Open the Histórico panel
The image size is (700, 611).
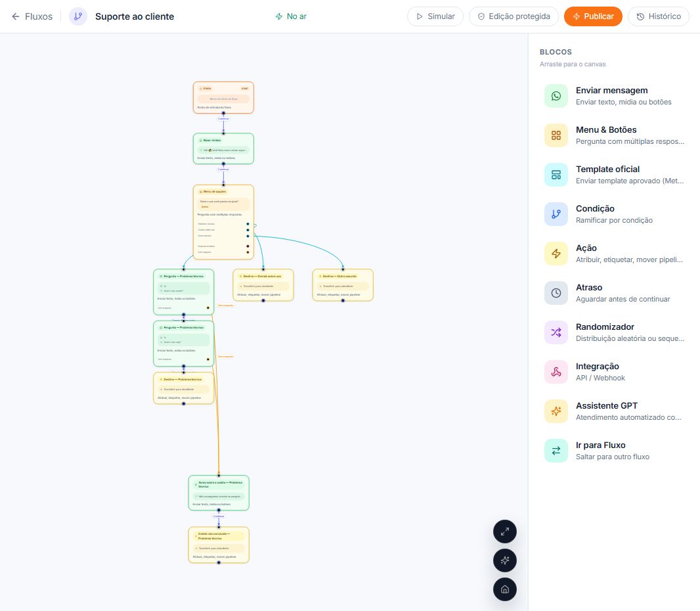(659, 16)
